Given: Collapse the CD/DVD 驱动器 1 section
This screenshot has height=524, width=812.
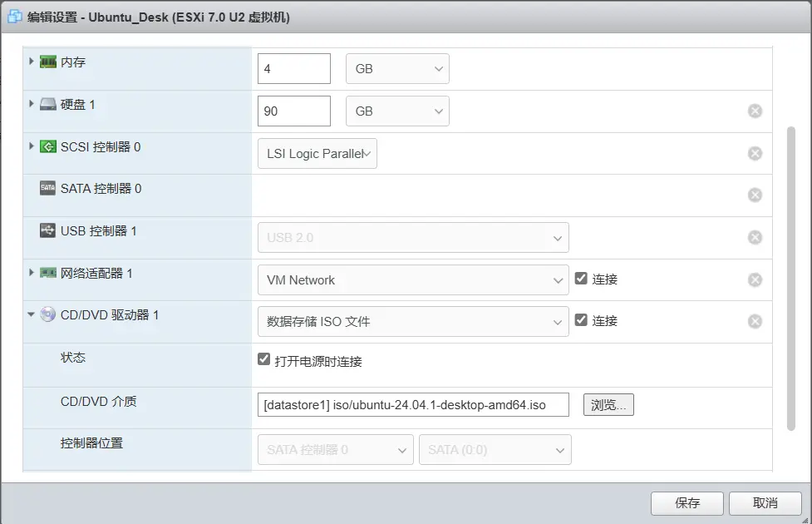Looking at the screenshot, I should 32,315.
